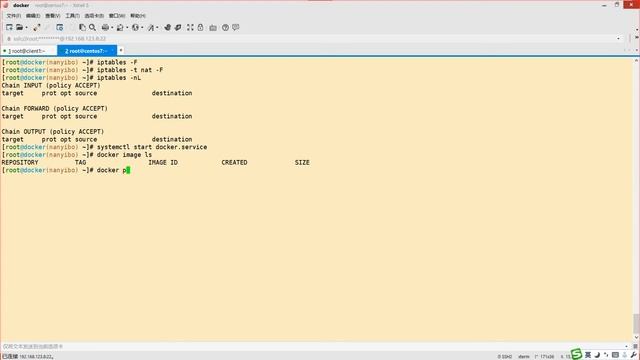Open session properties window icon
Image resolution: width=640 pixels, height=360 pixels.
pyautogui.click(x=60, y=27)
